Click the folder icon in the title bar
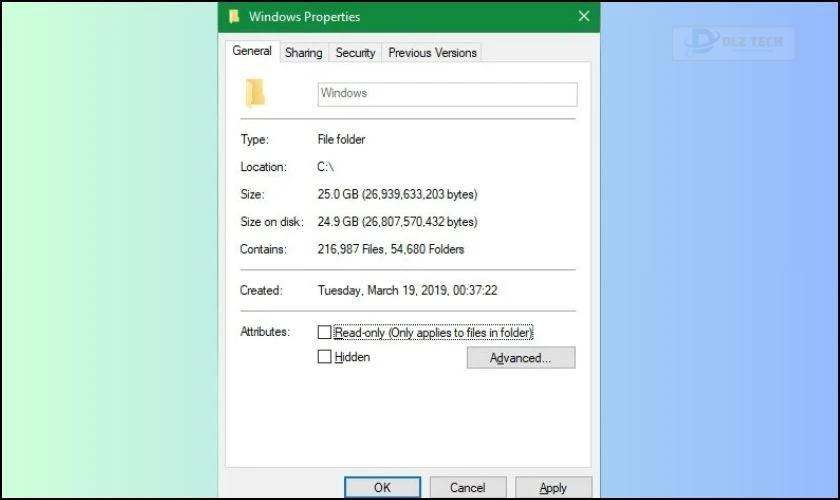The image size is (840, 500). click(234, 17)
